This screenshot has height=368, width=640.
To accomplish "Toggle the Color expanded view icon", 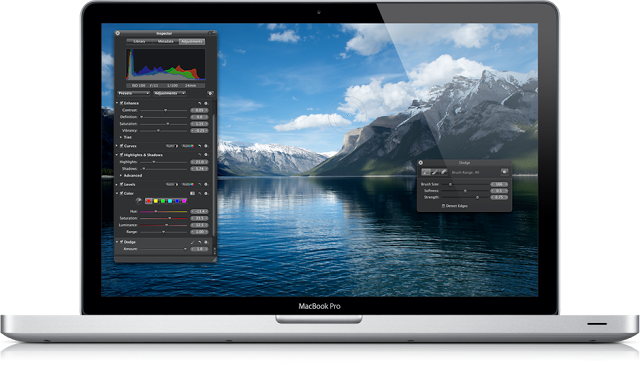I will tap(192, 193).
